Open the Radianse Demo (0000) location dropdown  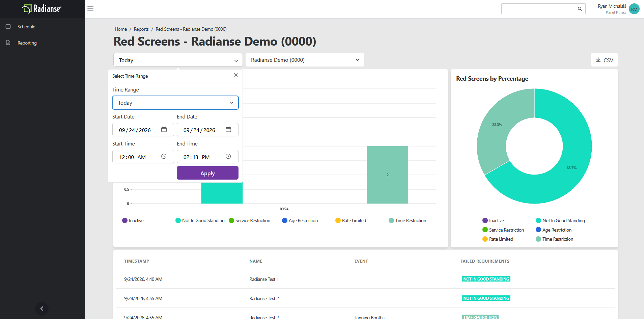coord(305,60)
